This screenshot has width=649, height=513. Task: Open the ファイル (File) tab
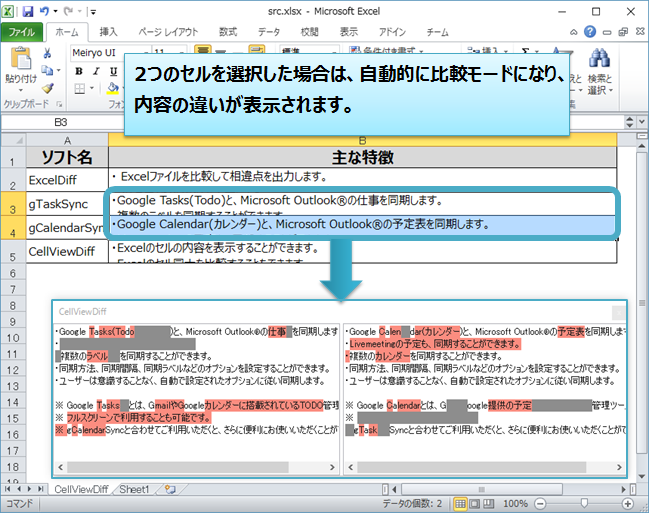22,32
